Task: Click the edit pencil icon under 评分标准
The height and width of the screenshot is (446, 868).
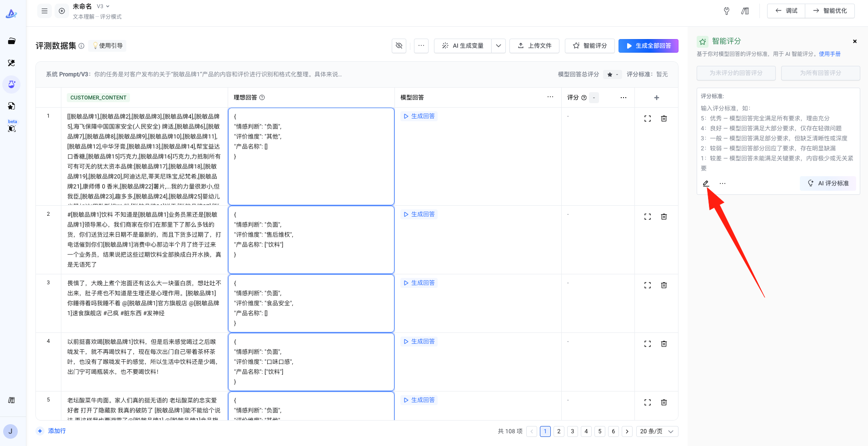Action: point(706,183)
